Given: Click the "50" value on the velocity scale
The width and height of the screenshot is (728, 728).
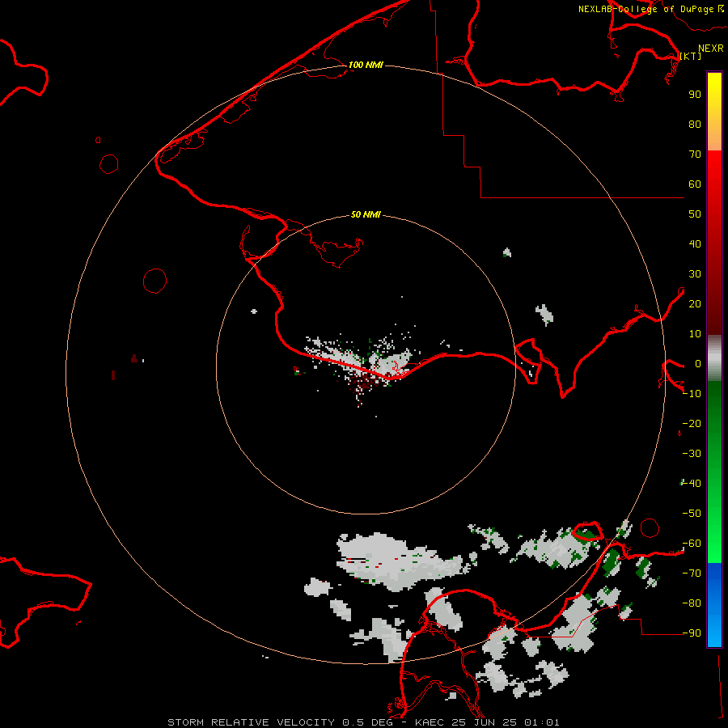Looking at the screenshot, I should pos(695,214).
